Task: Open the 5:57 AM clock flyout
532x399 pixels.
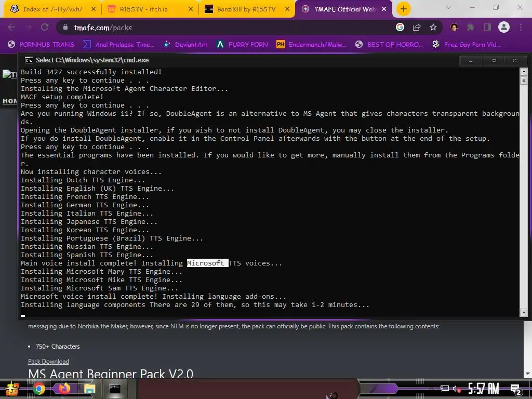Action: click(x=484, y=389)
